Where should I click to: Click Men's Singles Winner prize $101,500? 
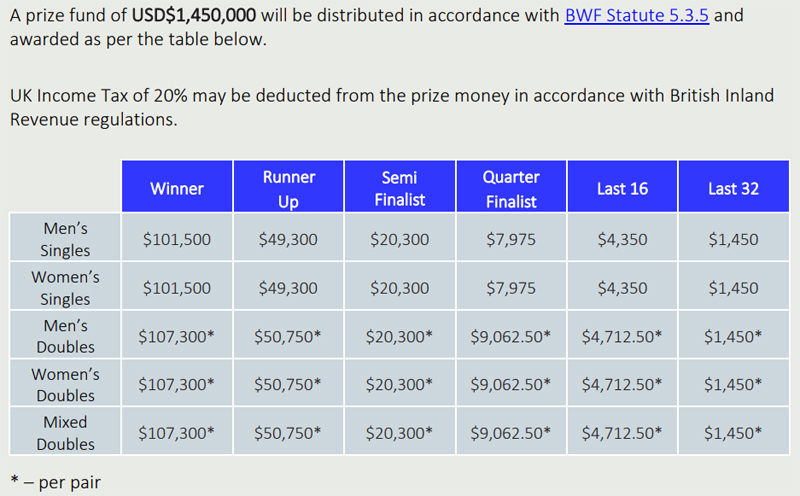176,240
